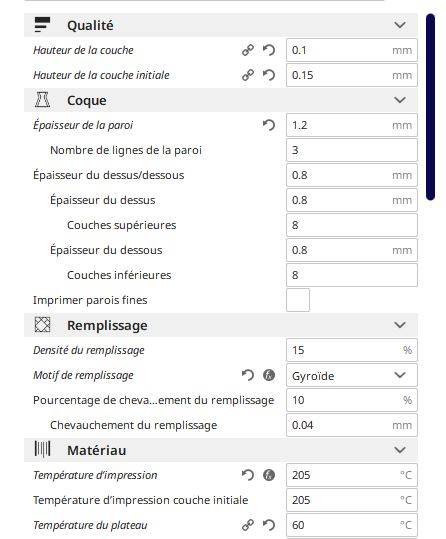Click the formula icon for Température d'impression
This screenshot has width=446, height=539.
pos(269,475)
